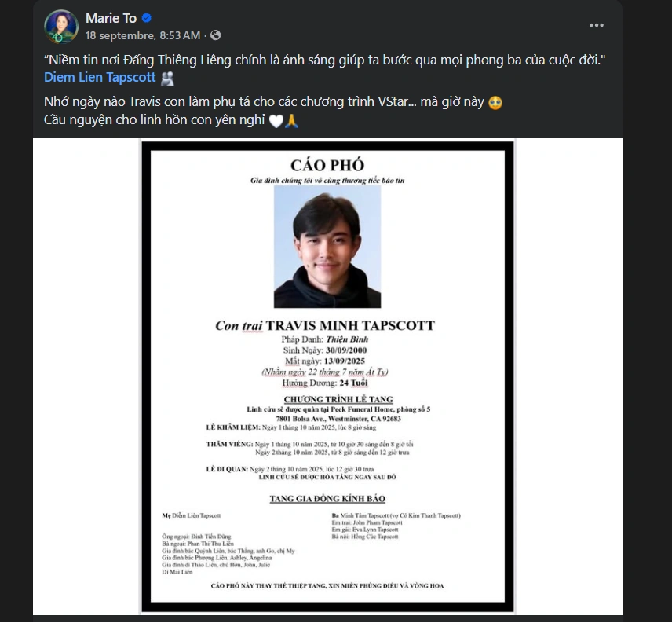
Task: Click the quoted first line of the post
Action: (324, 60)
